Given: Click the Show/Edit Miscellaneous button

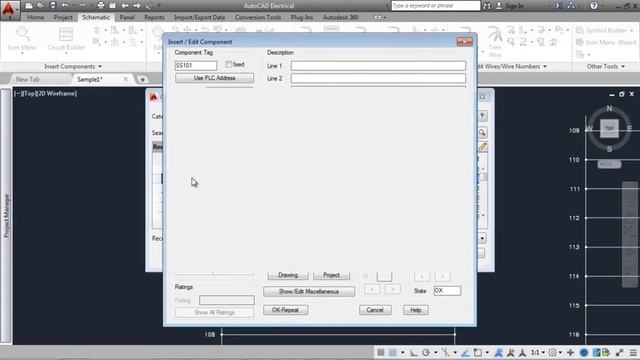Looking at the screenshot, I should [309, 291].
